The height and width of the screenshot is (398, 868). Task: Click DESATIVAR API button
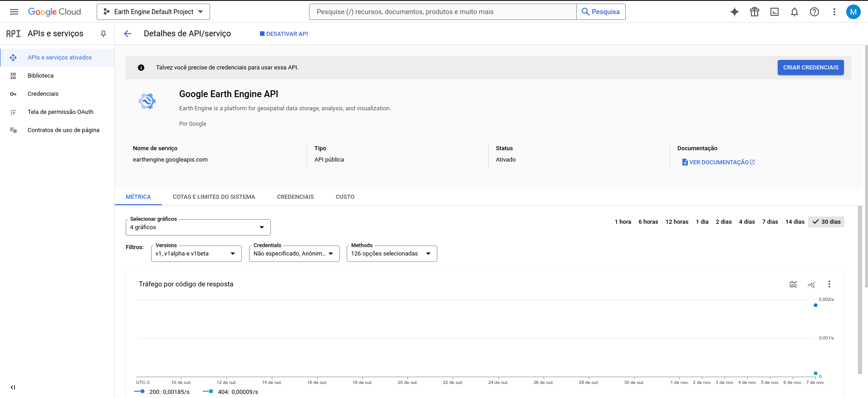pos(284,34)
